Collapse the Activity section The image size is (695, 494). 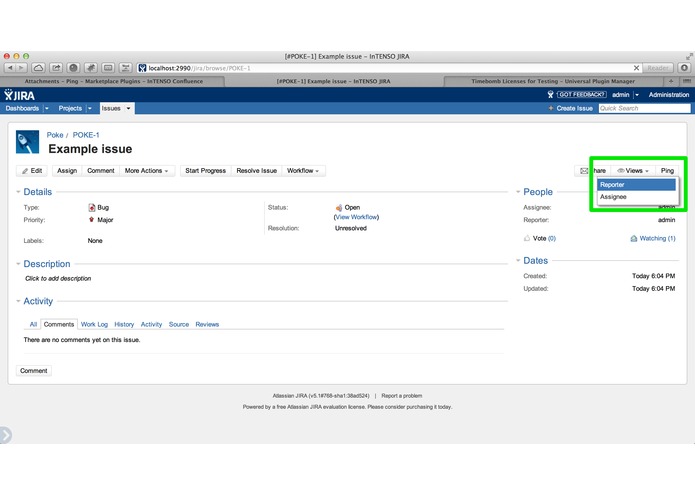[18, 301]
